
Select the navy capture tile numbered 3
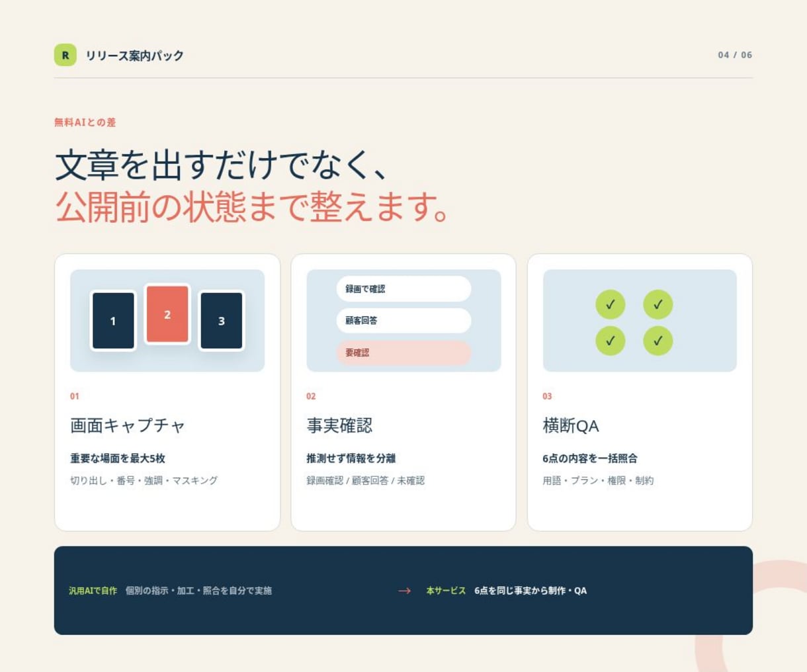tap(222, 321)
